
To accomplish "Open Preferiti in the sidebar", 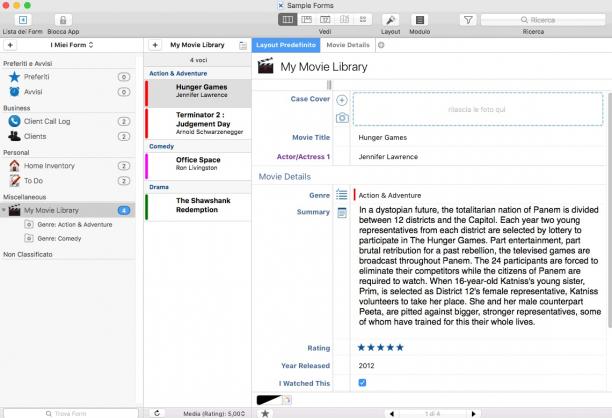I will [68, 77].
